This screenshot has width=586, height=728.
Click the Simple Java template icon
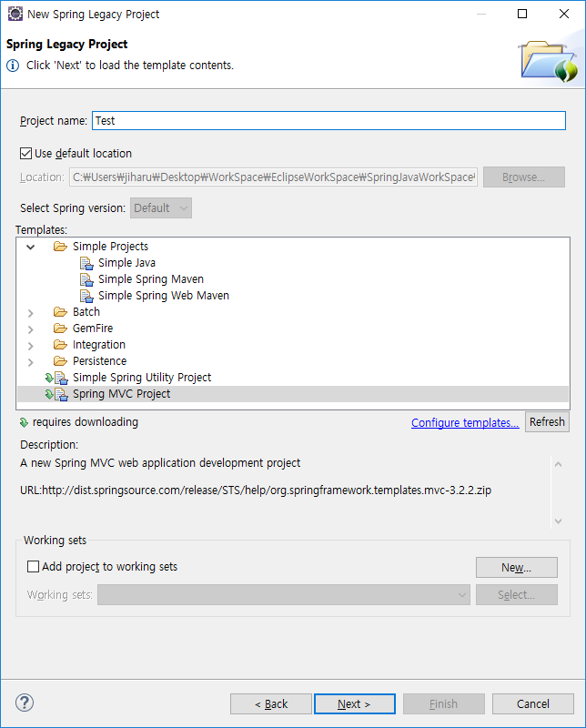point(86,263)
